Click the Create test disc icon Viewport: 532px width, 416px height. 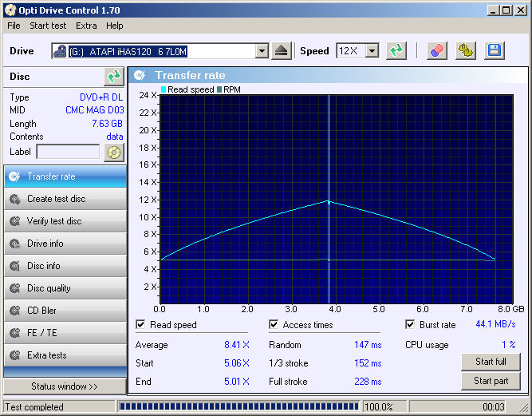point(14,199)
